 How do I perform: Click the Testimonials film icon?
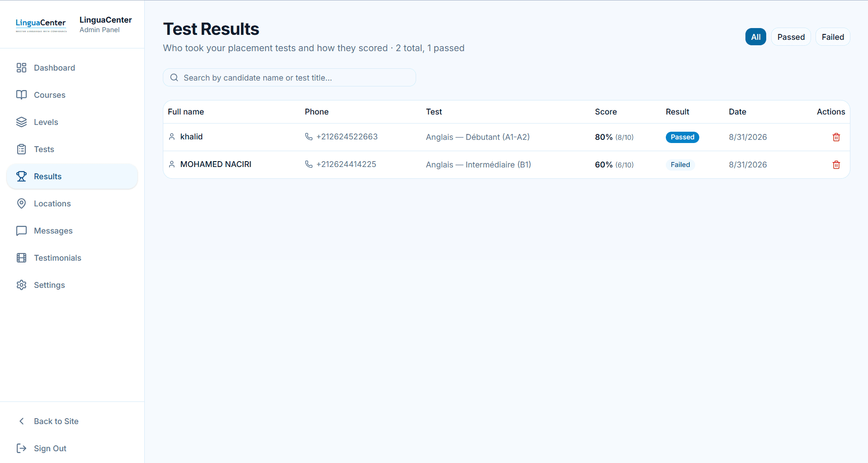click(21, 258)
